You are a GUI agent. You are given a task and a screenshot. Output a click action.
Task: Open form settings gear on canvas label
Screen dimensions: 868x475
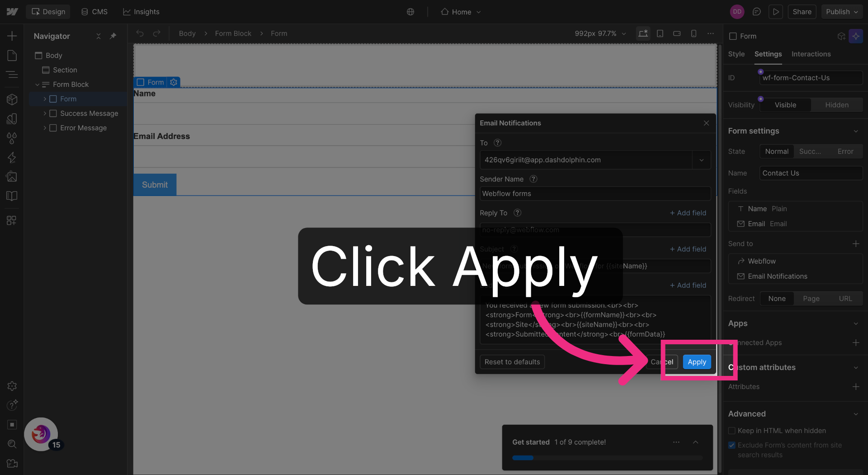coord(174,82)
